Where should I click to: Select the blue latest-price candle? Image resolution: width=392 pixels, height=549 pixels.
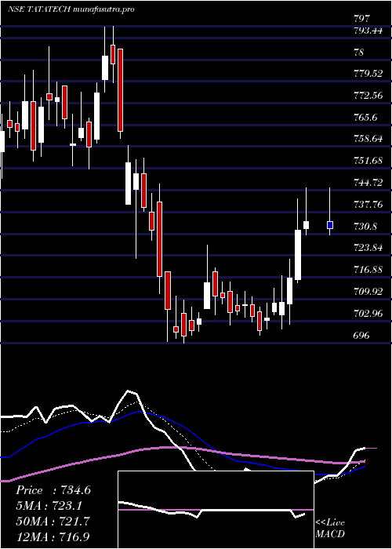330,225
